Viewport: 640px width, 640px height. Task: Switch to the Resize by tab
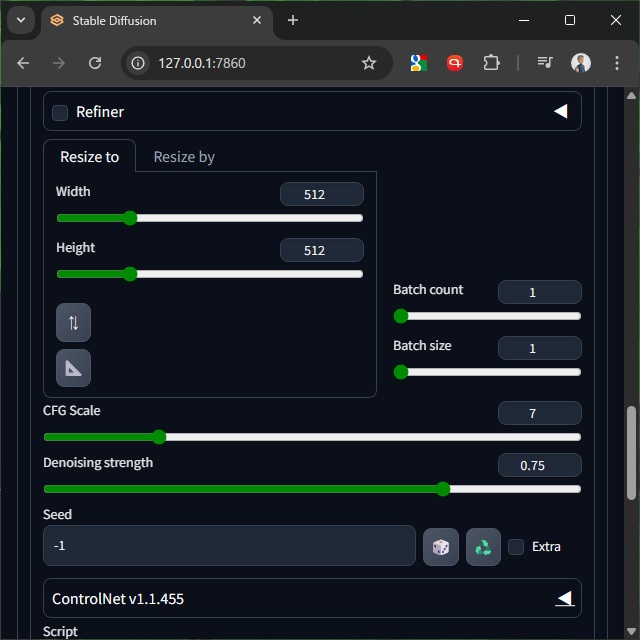pyautogui.click(x=184, y=157)
